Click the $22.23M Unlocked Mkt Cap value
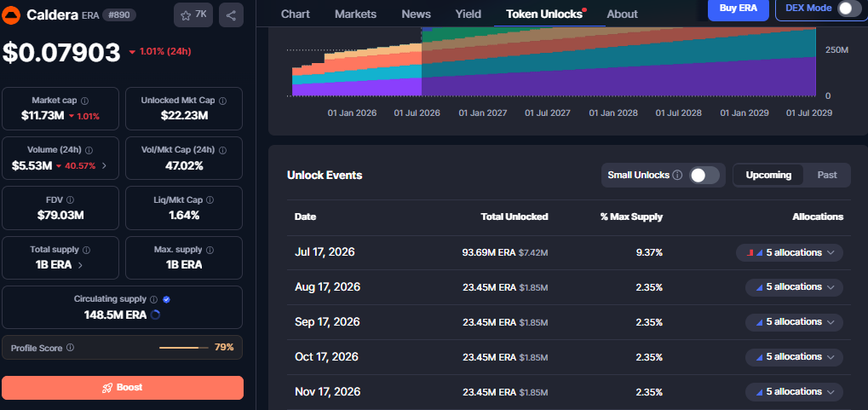This screenshot has height=410, width=868. point(184,116)
